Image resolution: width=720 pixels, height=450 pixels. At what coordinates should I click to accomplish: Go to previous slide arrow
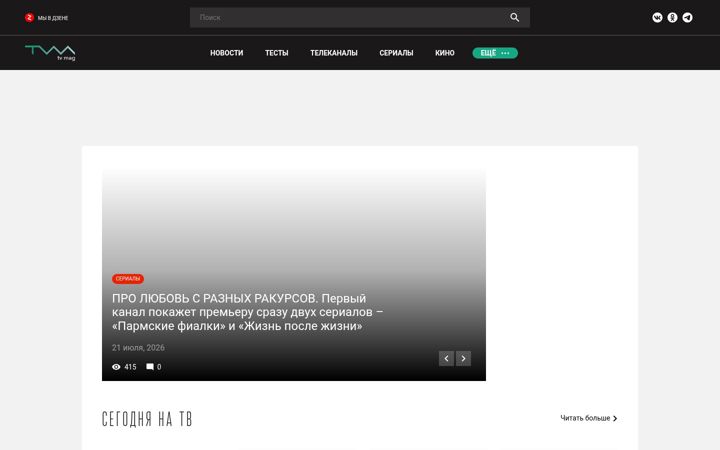click(446, 358)
